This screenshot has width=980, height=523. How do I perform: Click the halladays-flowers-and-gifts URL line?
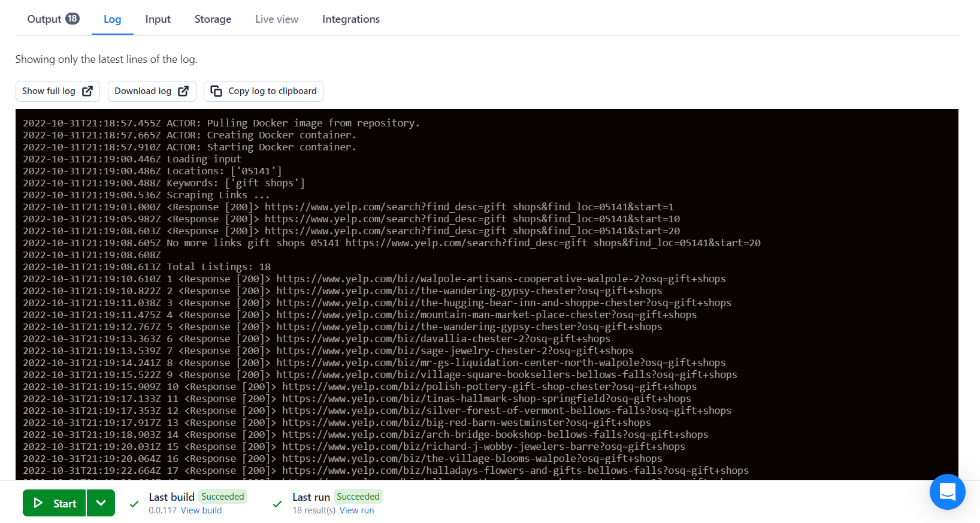(x=386, y=471)
